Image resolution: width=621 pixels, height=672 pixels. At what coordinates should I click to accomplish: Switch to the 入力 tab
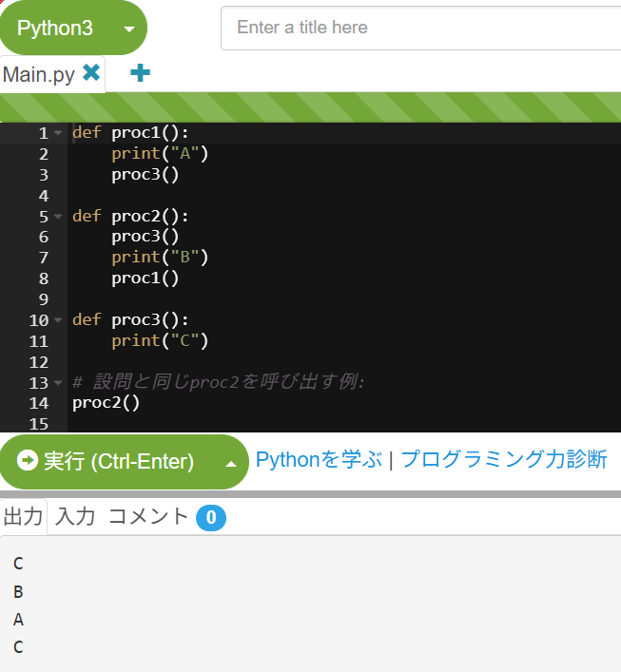(x=75, y=516)
